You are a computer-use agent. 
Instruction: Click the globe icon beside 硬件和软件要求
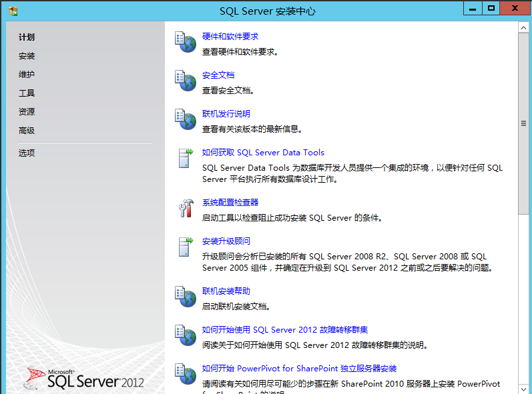pos(186,42)
